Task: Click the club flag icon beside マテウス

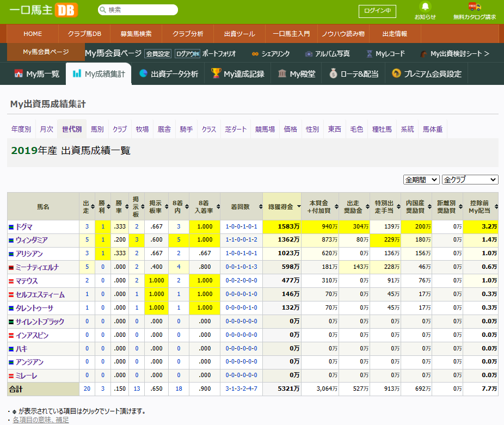Action: click(11, 281)
